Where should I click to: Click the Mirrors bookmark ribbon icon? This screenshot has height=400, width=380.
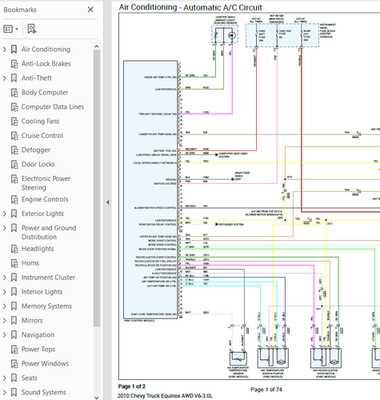(14, 320)
